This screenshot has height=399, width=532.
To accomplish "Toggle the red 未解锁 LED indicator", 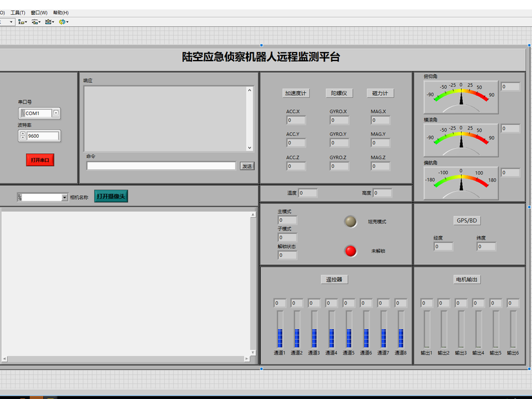I will [351, 251].
